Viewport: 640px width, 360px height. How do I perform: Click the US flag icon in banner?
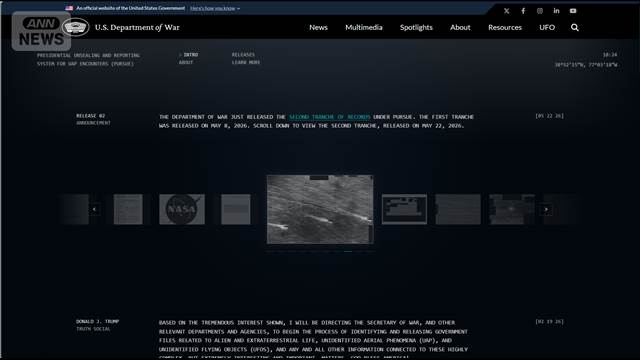pyautogui.click(x=69, y=8)
